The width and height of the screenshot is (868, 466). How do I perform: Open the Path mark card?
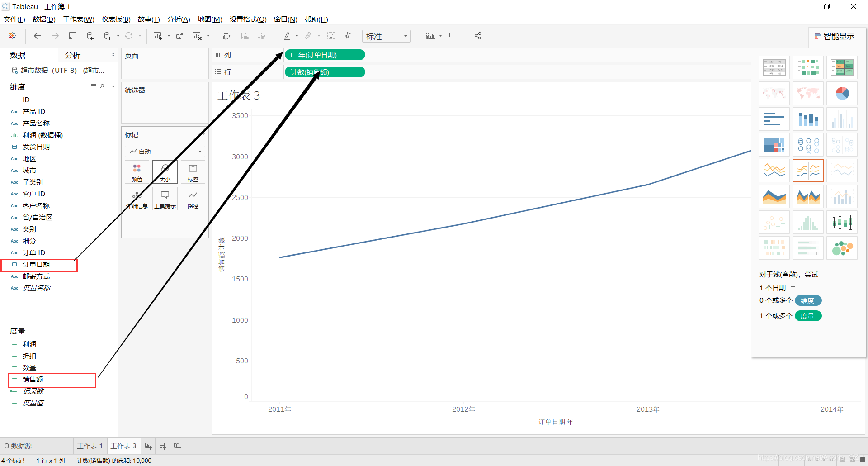coord(193,199)
